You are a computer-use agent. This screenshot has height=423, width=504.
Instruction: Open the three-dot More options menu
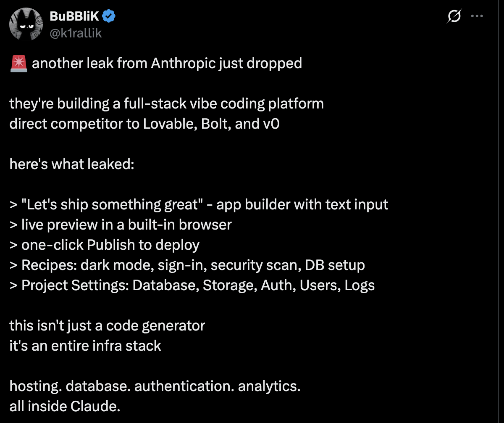(478, 16)
